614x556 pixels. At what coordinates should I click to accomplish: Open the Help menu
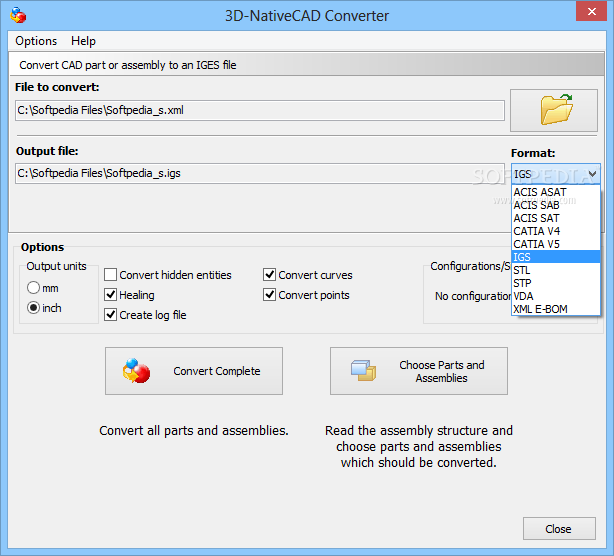83,41
